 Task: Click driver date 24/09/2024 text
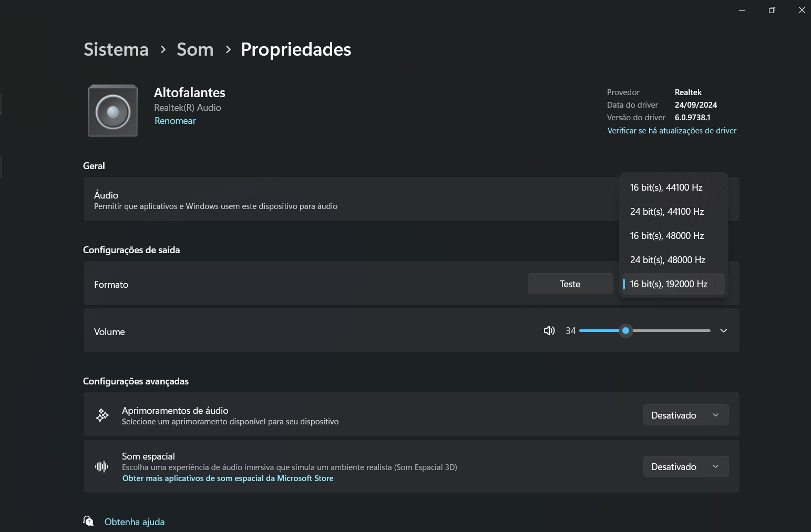[x=696, y=105]
